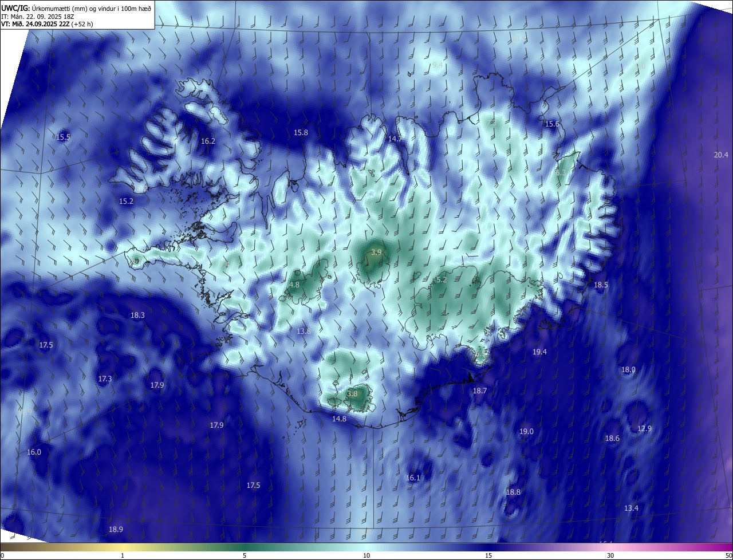
Task: Click the 13.4 value label
Action: point(631,508)
